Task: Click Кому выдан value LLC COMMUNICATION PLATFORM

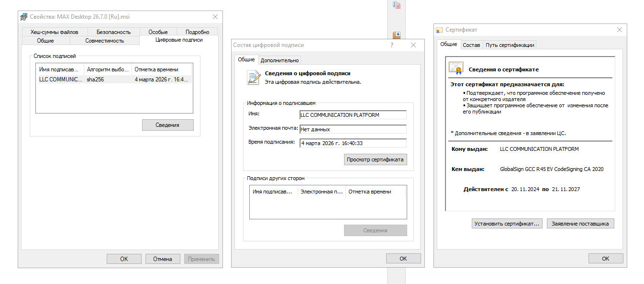Action: [x=539, y=149]
